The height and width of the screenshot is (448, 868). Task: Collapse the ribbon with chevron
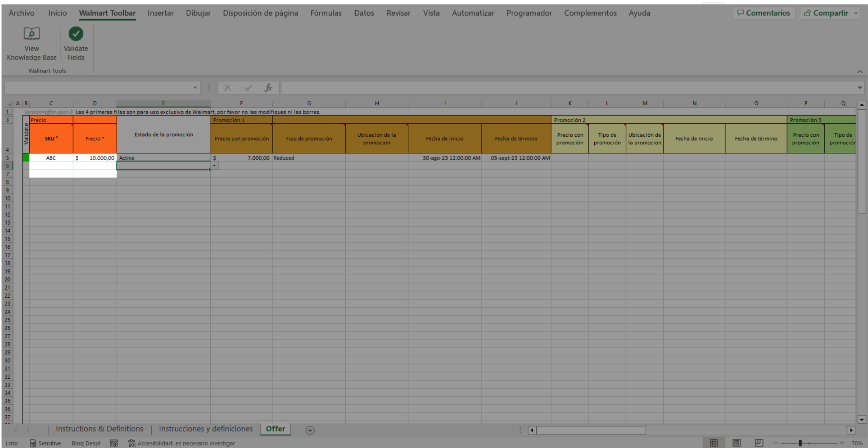click(x=859, y=72)
